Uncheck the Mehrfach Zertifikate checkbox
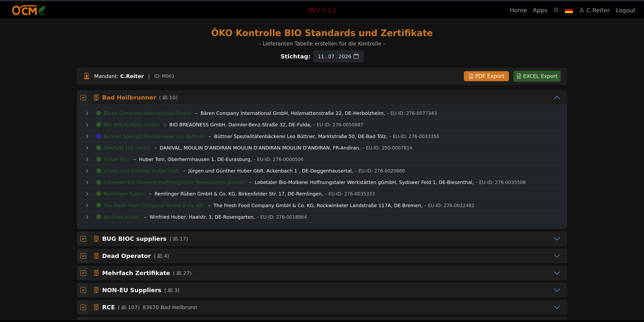The width and height of the screenshot is (644, 322). tap(83, 273)
